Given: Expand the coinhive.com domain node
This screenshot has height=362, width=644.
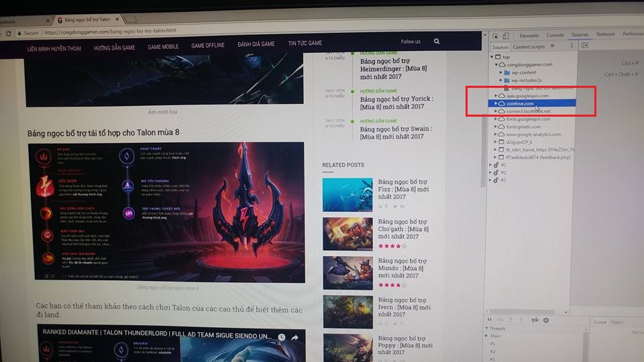Looking at the screenshot, I should [x=496, y=103].
